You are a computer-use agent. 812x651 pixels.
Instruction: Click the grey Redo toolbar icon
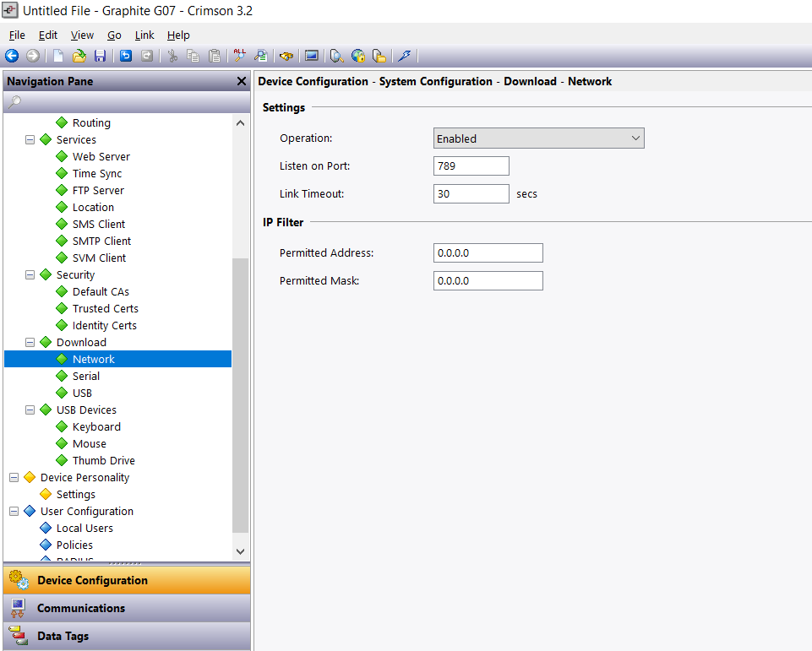(147, 56)
